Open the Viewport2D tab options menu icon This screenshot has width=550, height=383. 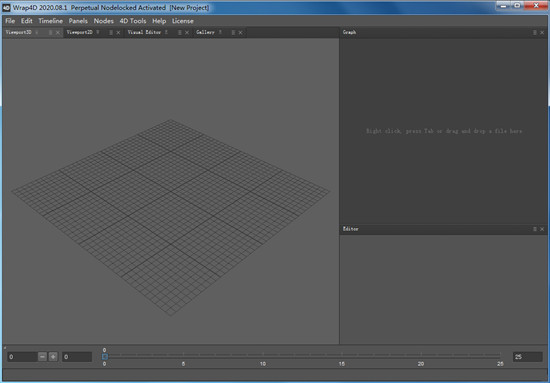(x=111, y=33)
